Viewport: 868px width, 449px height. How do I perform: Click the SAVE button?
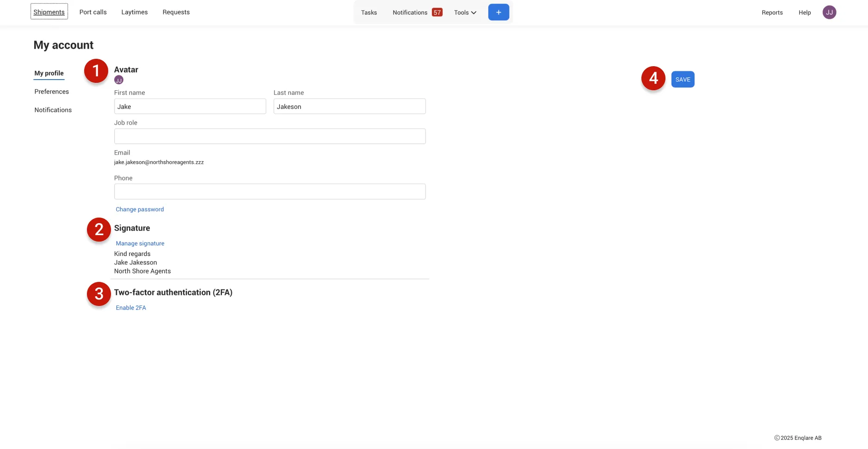[x=683, y=79]
